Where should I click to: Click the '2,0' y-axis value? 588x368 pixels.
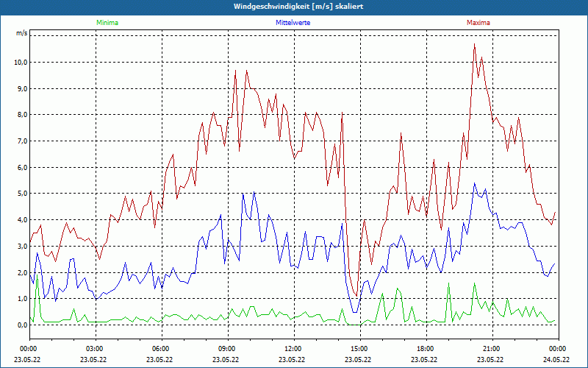[23, 272]
